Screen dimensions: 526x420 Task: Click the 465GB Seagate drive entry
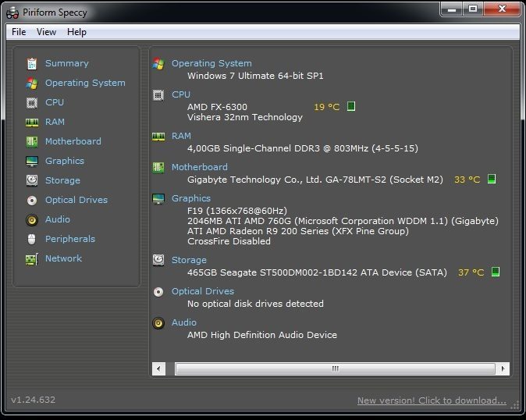click(x=317, y=272)
